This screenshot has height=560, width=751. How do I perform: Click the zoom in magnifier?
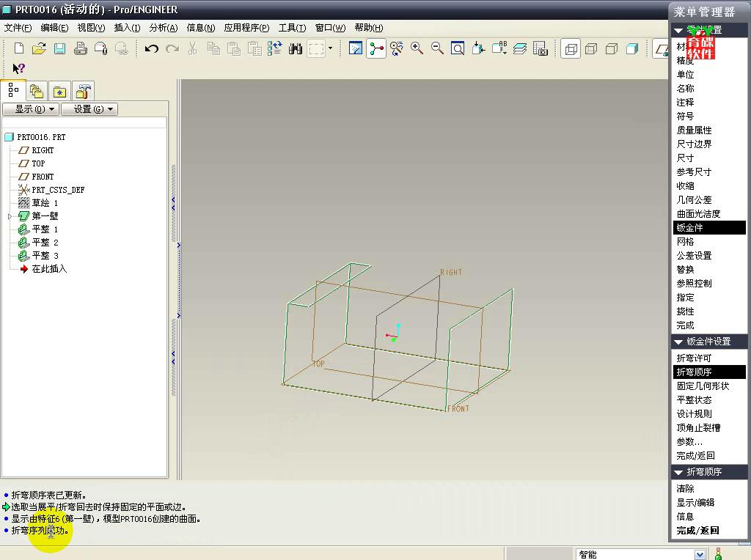(417, 48)
